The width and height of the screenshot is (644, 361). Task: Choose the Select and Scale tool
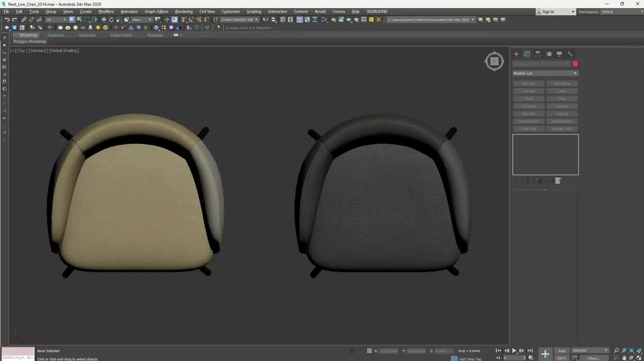coord(119,20)
